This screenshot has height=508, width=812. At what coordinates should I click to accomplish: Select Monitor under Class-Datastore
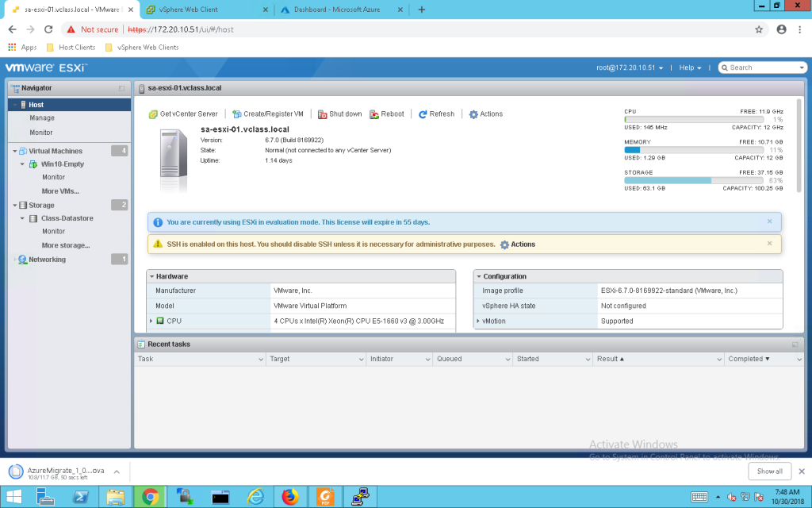point(53,232)
